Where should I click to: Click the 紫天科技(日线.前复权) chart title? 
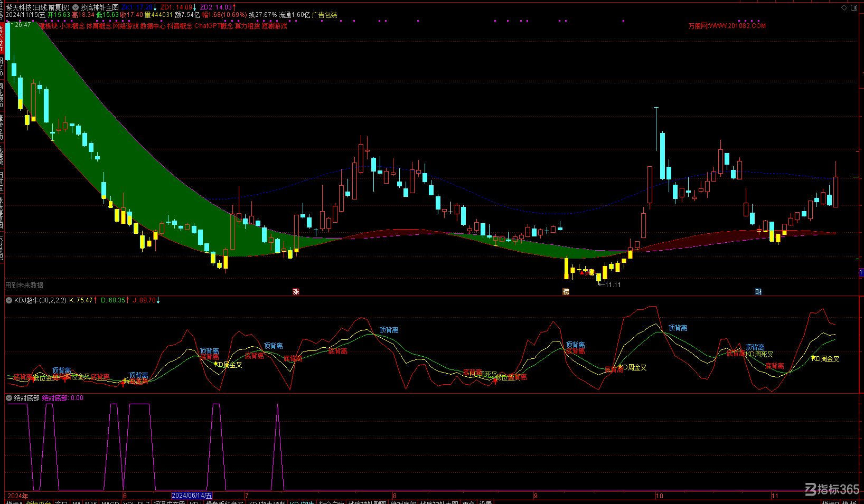pyautogui.click(x=37, y=7)
